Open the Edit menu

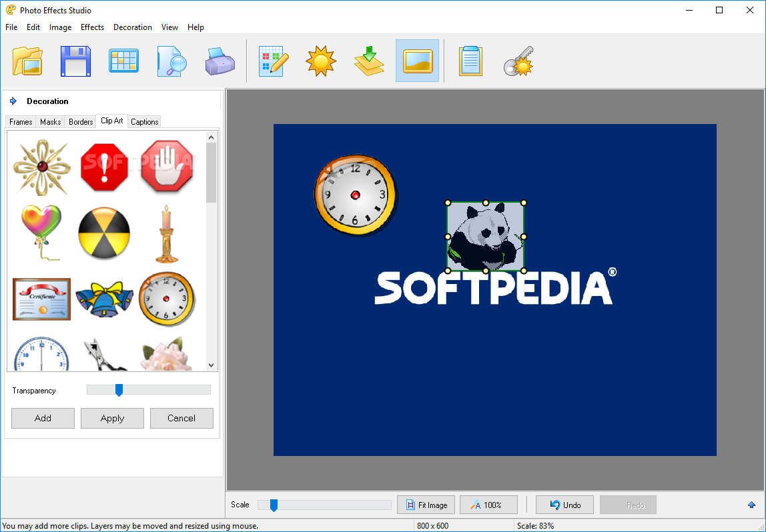[33, 27]
